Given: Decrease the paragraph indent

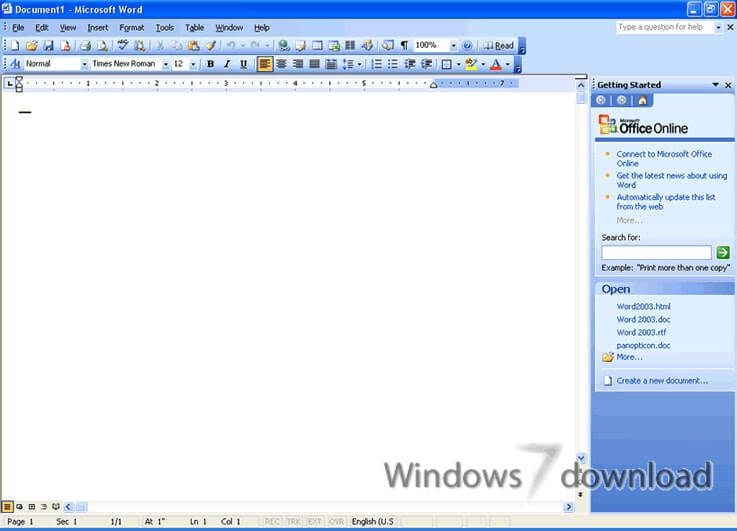Looking at the screenshot, I should [x=410, y=63].
